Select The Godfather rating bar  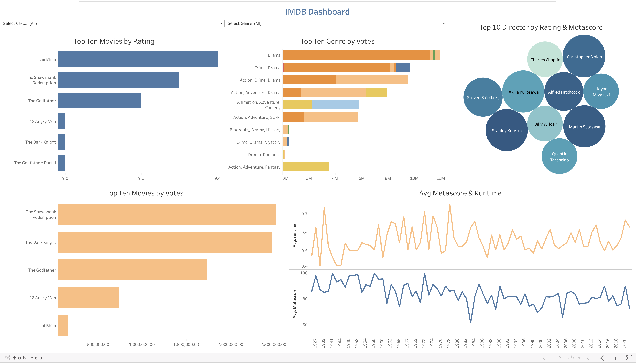100,100
